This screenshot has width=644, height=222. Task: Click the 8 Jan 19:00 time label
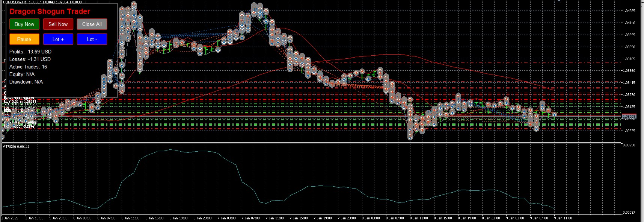[467, 218]
